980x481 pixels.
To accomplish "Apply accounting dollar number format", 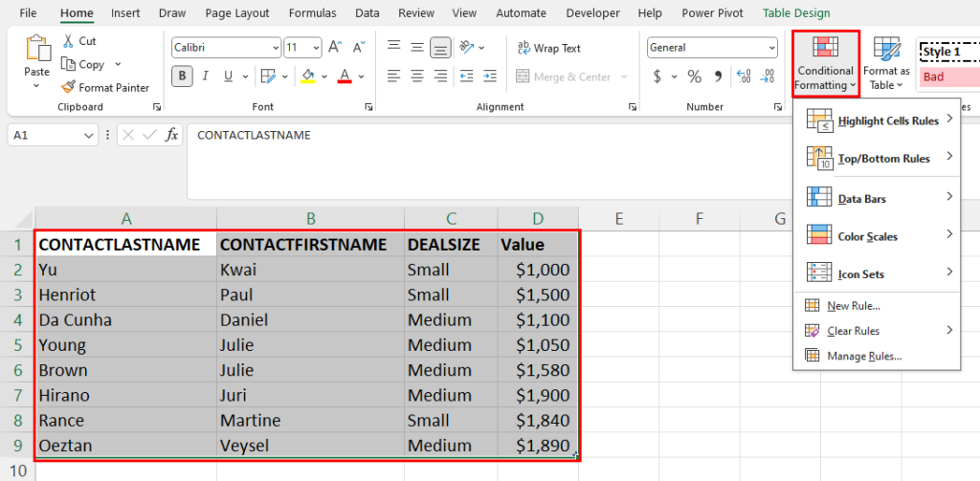I will pos(657,77).
